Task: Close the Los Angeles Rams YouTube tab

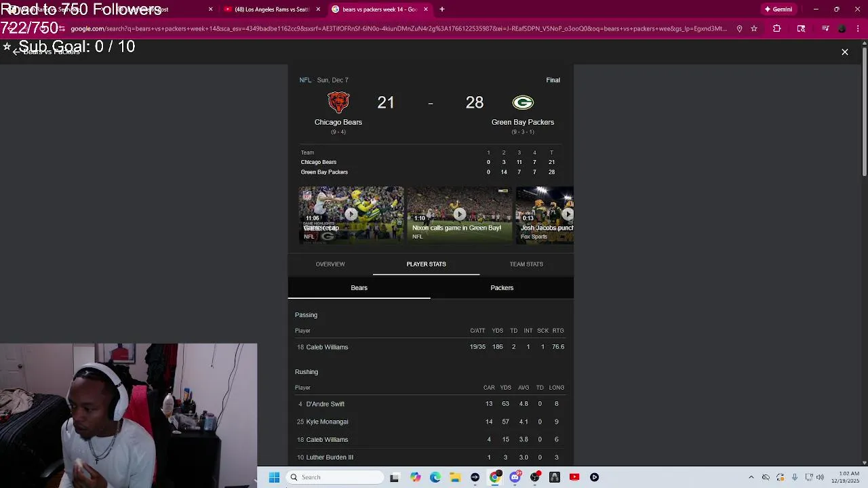Action: point(318,9)
